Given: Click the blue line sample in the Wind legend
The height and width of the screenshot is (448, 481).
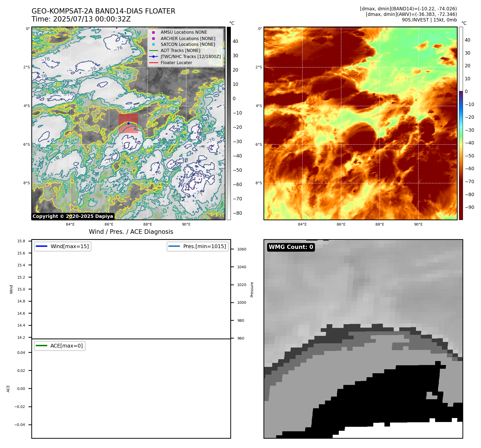Looking at the screenshot, I should pyautogui.click(x=41, y=246).
